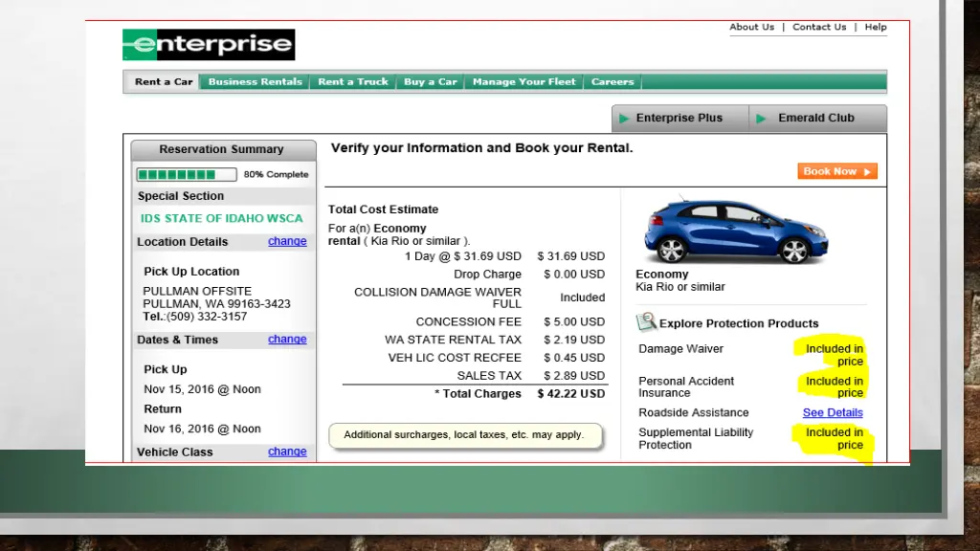Select the Manage Your Fleet tab
This screenshot has height=551, width=980.
[524, 82]
